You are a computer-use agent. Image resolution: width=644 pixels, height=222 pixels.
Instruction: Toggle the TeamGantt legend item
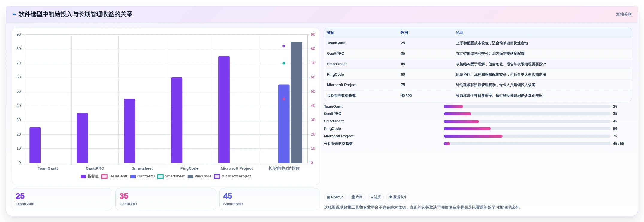(114, 177)
